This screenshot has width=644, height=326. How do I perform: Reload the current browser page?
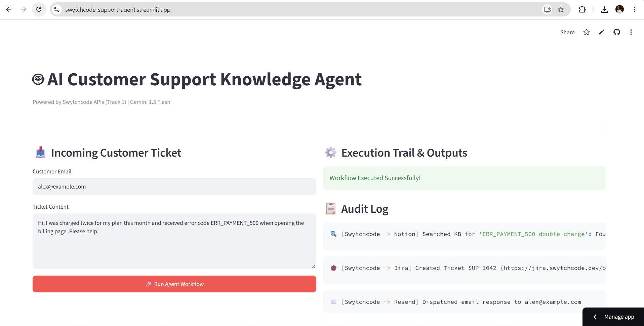coord(39,9)
